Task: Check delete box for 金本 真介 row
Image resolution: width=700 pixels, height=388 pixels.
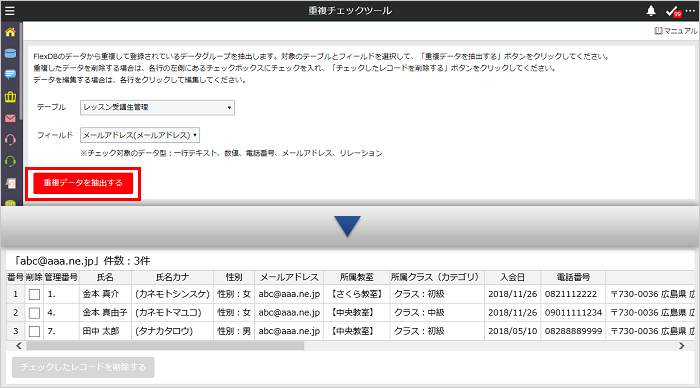Action: [34, 294]
